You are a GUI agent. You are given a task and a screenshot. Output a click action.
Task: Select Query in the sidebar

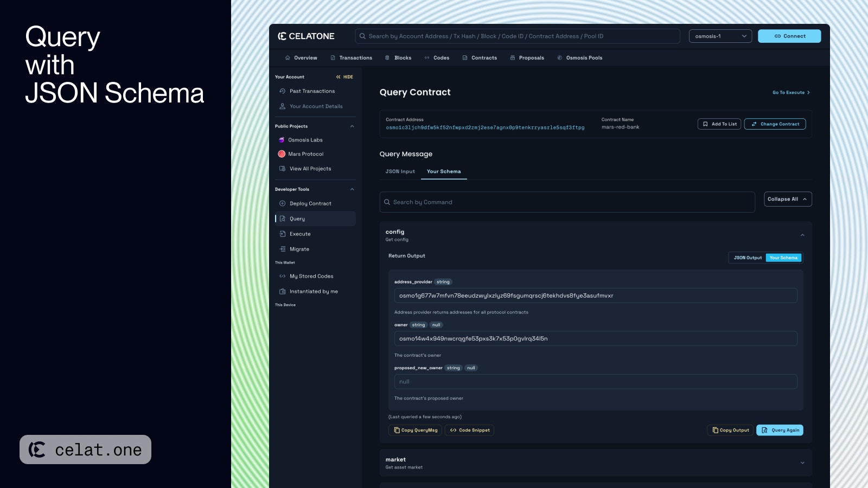tap(315, 219)
